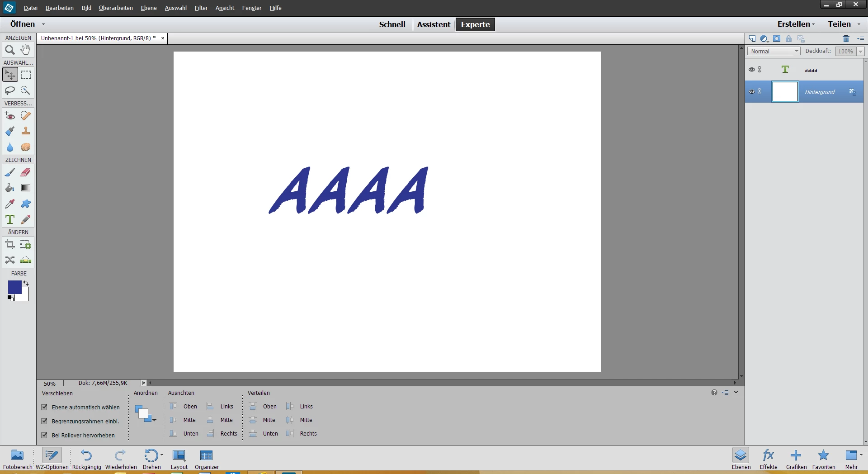Toggle link icon on aaaa layer
Screen dimensions: 868x474
point(760,70)
